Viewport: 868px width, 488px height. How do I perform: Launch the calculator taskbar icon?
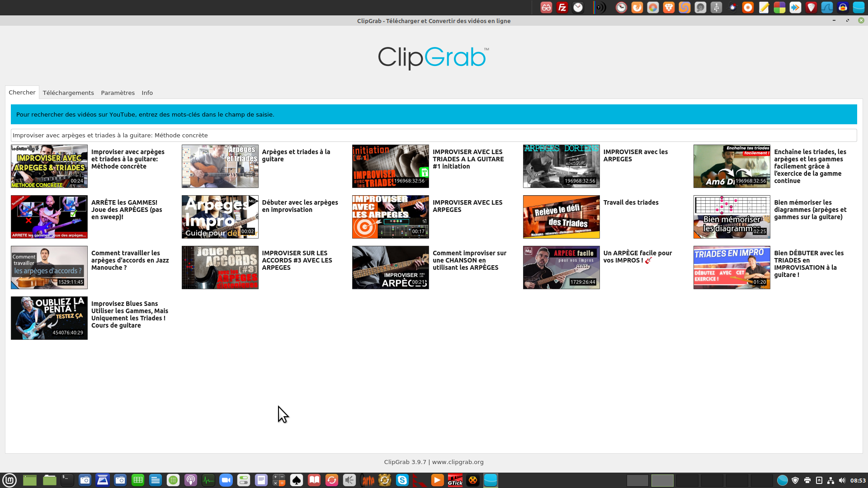click(279, 480)
